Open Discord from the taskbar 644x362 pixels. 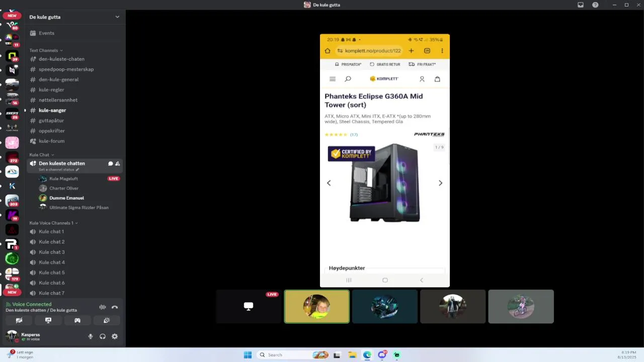pos(382,355)
